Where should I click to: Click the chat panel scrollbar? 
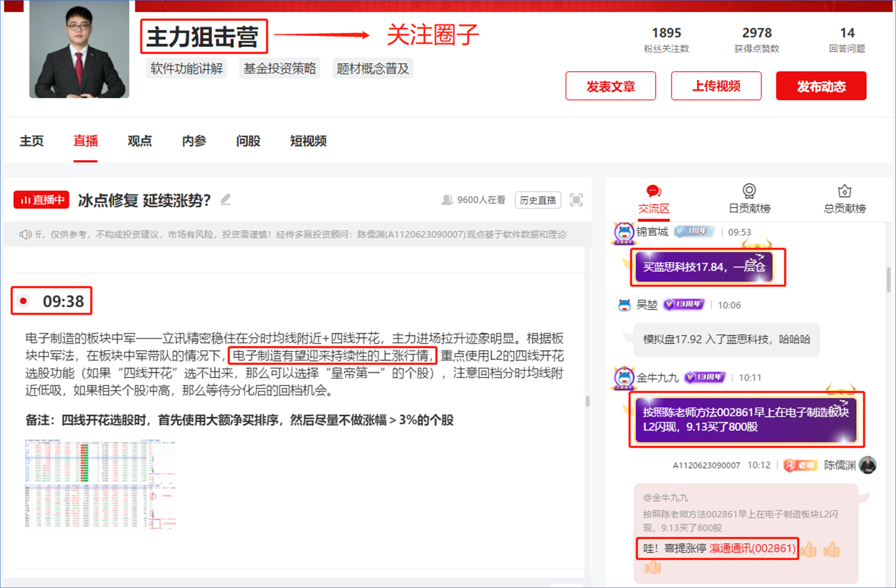[888, 279]
